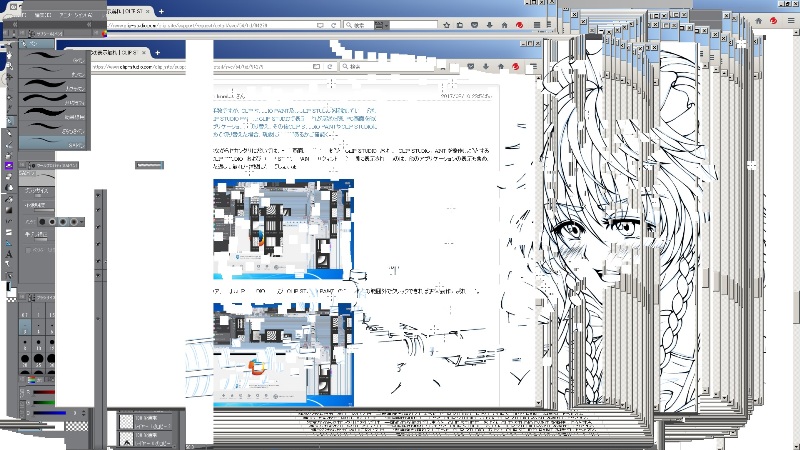Open downloads arrow in rear Firefox window
The image size is (800, 450).
click(489, 24)
